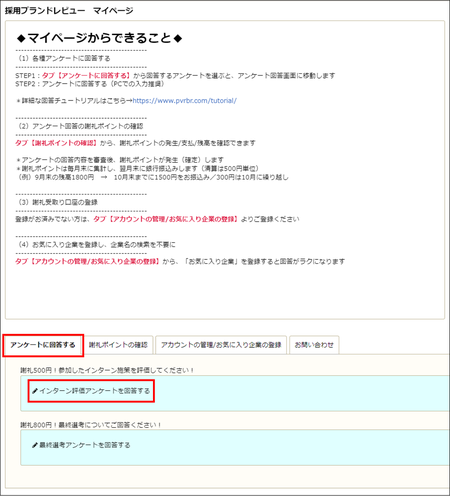The image size is (450, 496).
Task: Switch to the 謝礼ポイントの確認 tab
Action: click(x=118, y=345)
